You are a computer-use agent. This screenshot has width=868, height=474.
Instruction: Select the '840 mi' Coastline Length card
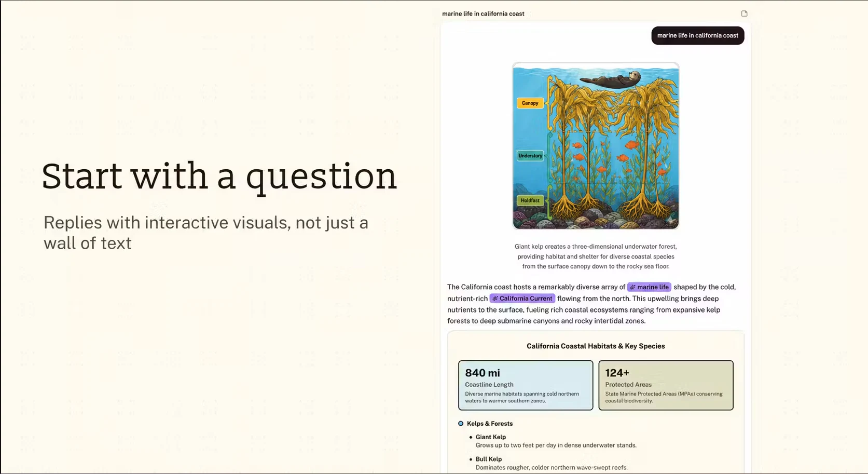(x=526, y=385)
